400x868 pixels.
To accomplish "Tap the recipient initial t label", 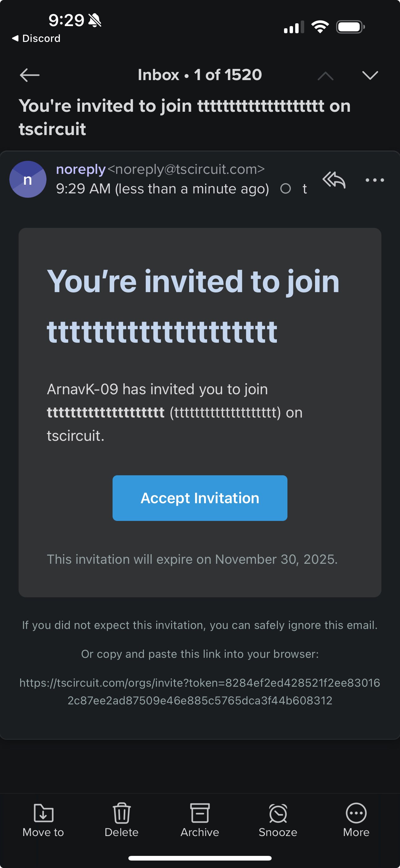I will click(x=305, y=189).
